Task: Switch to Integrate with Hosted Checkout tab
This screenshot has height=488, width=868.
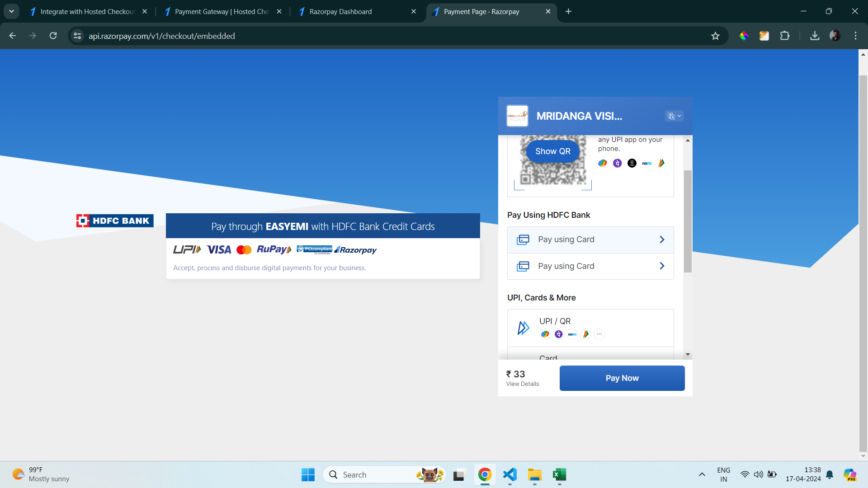Action: point(87,12)
